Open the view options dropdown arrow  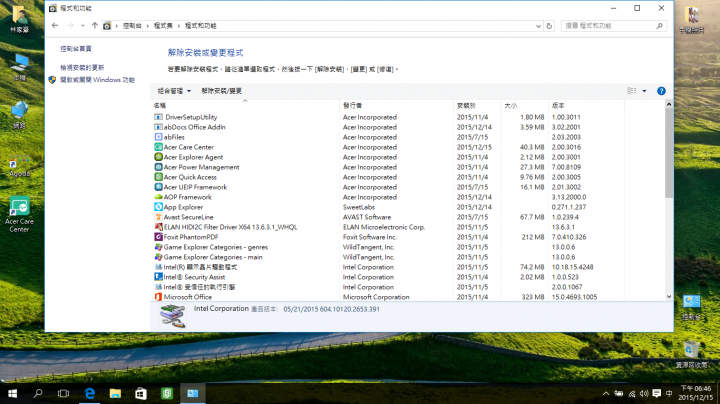644,91
